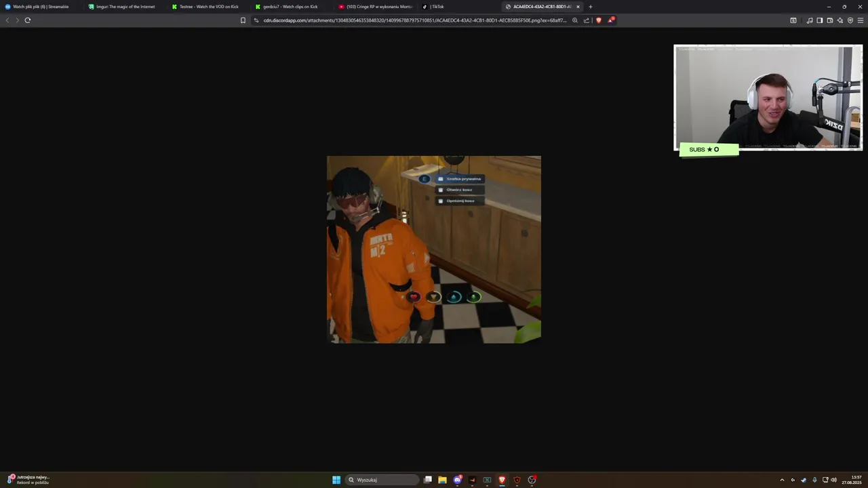Switch to the Streamable tab
Viewport: 868px width, 488px height.
pyautogui.click(x=42, y=7)
